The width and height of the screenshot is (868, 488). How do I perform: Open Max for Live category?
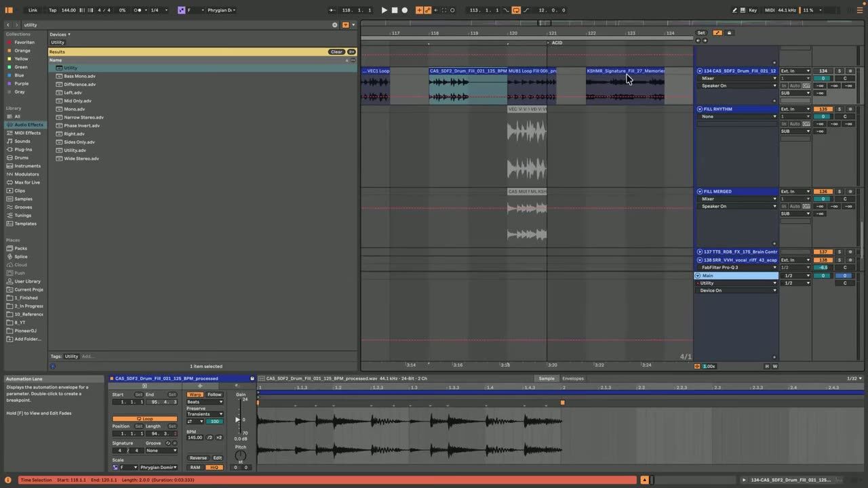pos(27,182)
